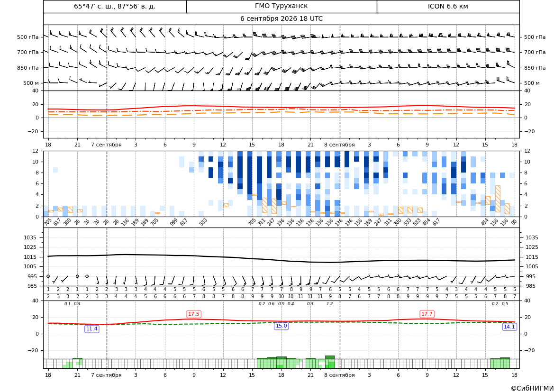
Task: Select the ICON 6.6 км model header cell
Action: [x=448, y=6]
